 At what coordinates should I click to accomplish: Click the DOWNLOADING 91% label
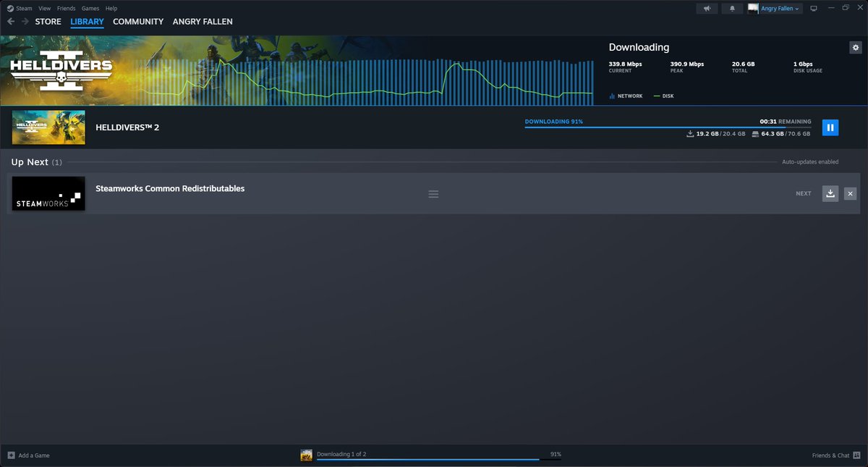click(x=554, y=122)
